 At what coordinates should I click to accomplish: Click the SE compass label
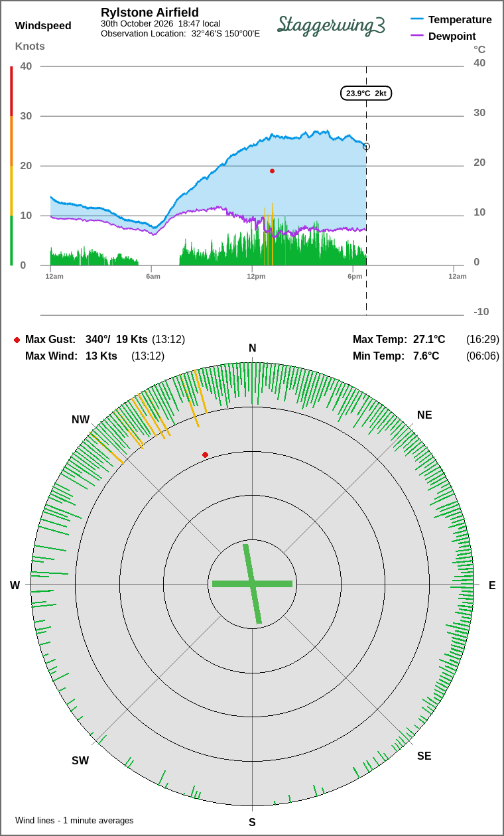pyautogui.click(x=424, y=756)
